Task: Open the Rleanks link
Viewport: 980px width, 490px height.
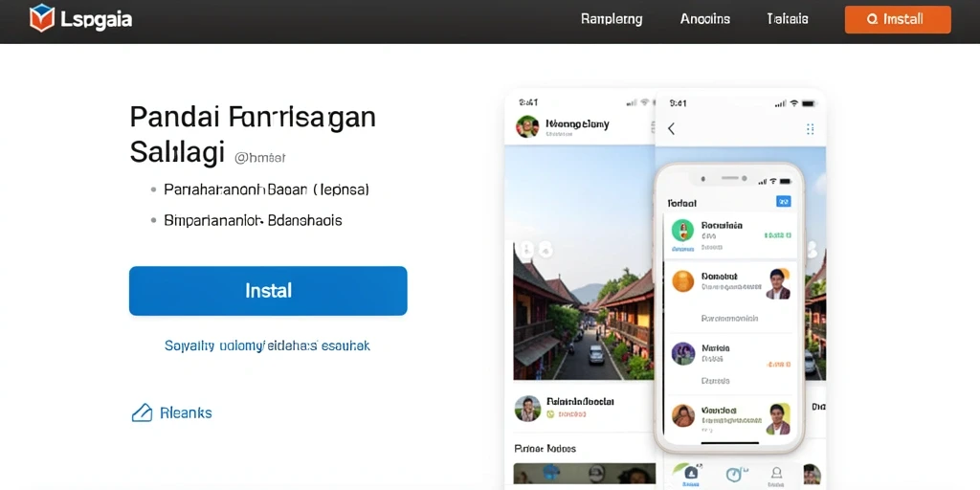Action: coord(186,412)
